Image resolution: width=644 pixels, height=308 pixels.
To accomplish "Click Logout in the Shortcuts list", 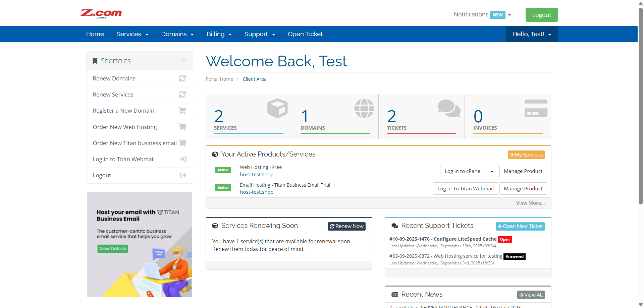I will [140, 175].
